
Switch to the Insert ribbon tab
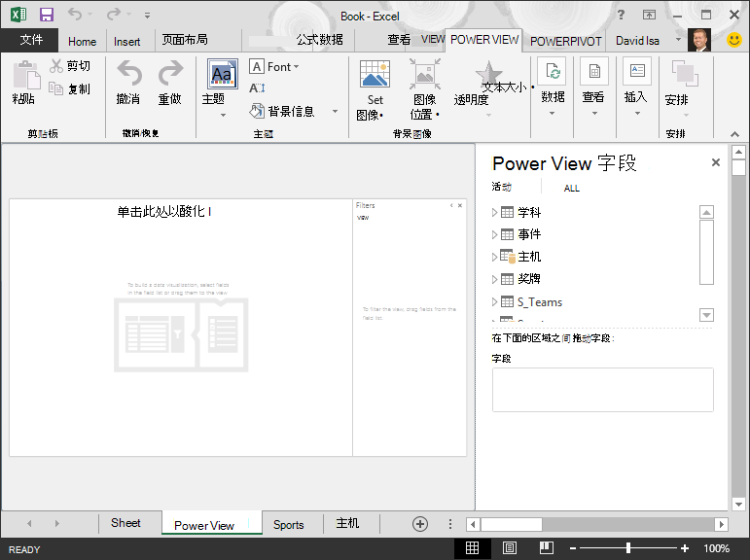pyautogui.click(x=126, y=42)
